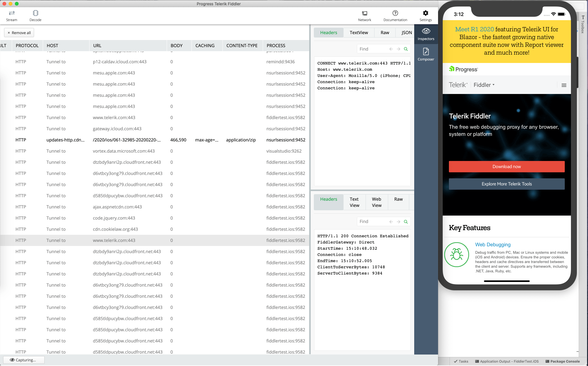The height and width of the screenshot is (366, 588).
Task: Click the Web Debugging bug icon
Action: (x=456, y=255)
